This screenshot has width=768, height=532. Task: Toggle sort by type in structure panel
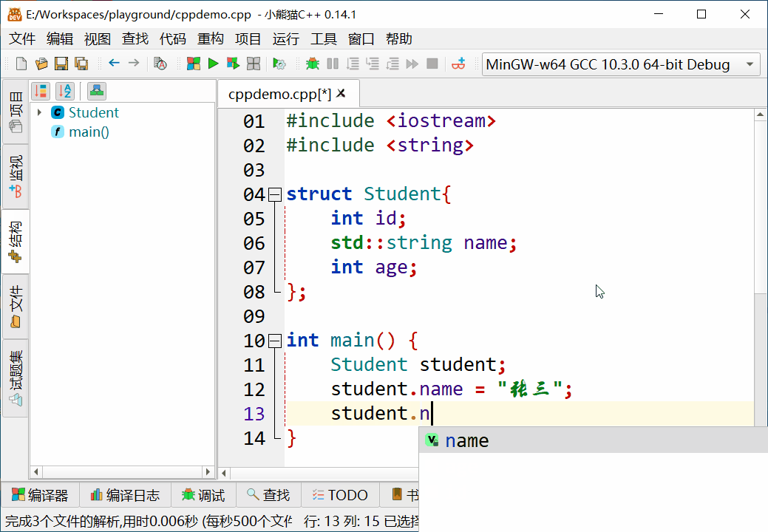[x=41, y=91]
